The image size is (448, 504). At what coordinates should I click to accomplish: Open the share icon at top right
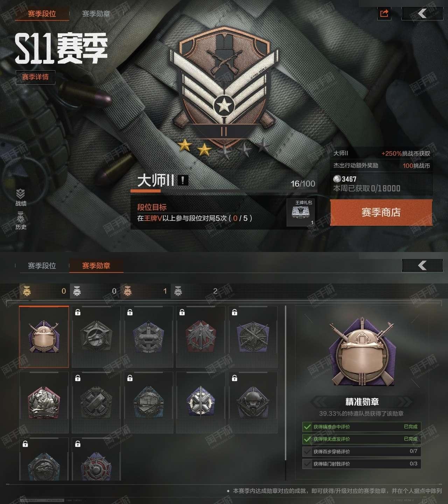tap(384, 13)
